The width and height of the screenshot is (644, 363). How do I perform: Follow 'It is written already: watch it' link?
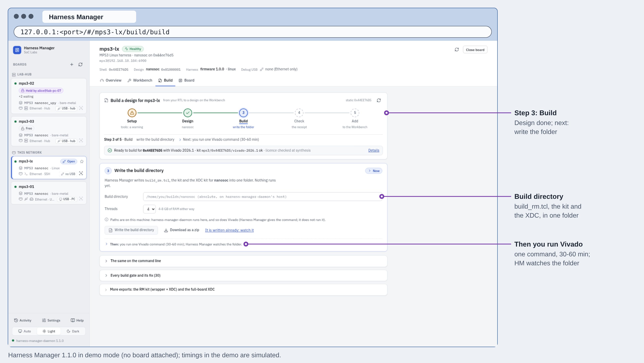click(229, 230)
